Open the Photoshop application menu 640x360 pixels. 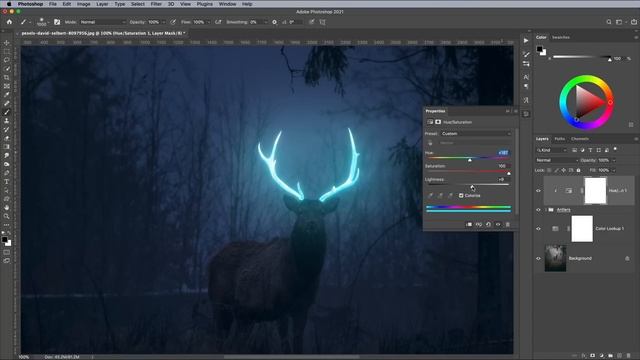click(30, 4)
